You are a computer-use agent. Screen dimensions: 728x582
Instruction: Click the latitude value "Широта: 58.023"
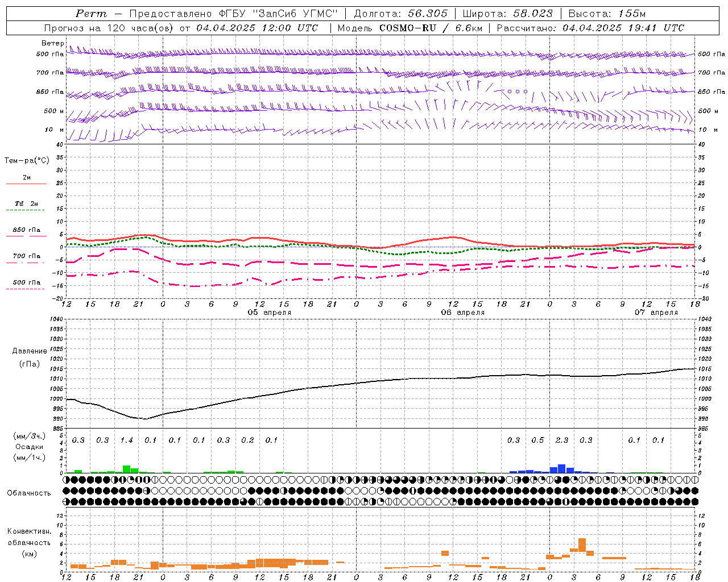click(x=508, y=14)
